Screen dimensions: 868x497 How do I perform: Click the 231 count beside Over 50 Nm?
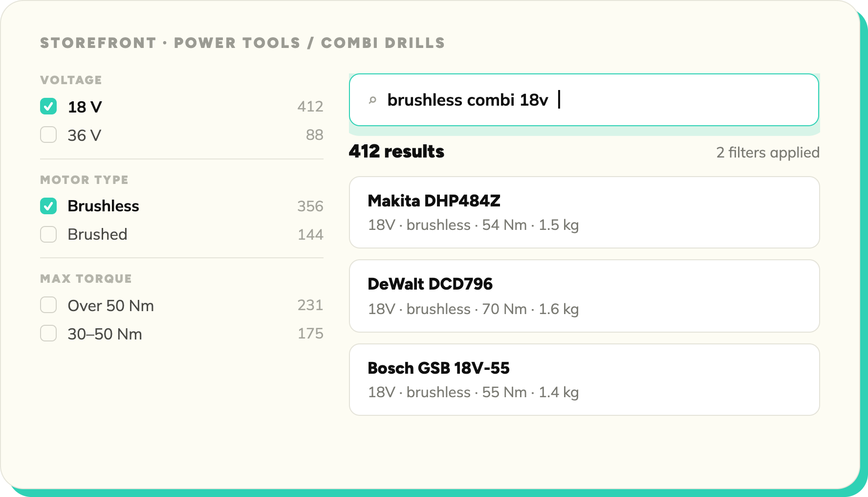[310, 305]
